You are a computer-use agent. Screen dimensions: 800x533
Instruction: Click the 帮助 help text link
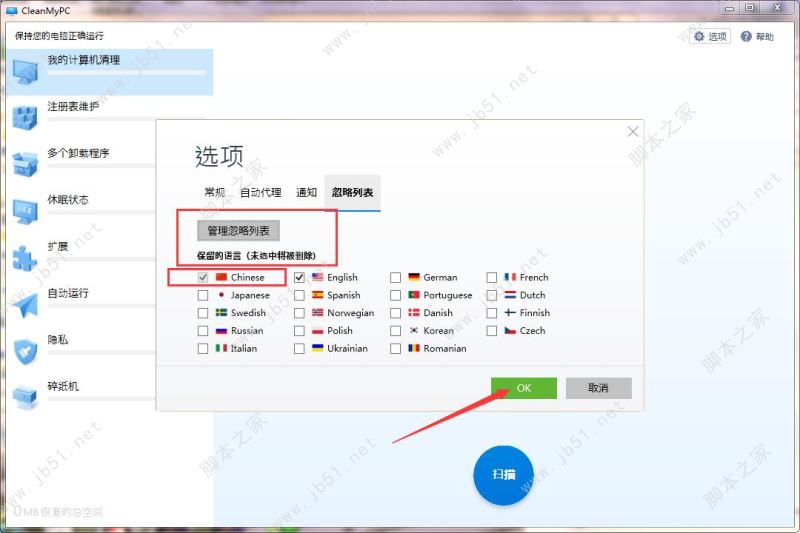pos(764,37)
